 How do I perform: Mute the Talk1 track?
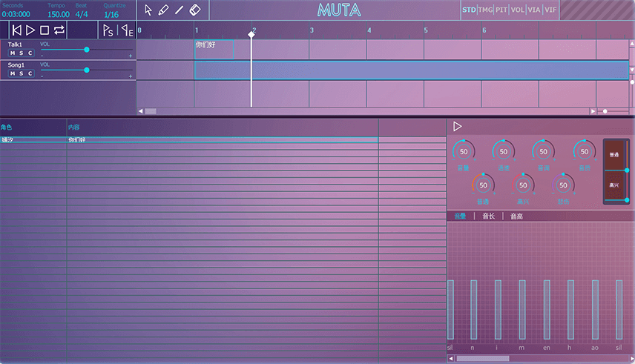(13, 53)
